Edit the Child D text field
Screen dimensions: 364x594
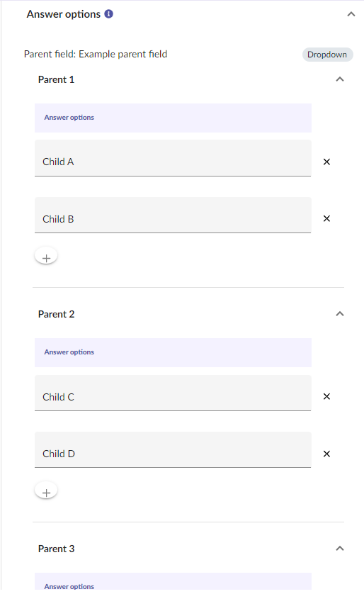point(173,449)
